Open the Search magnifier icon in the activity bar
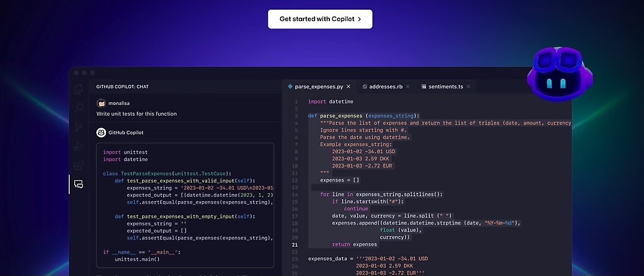 coord(78,108)
